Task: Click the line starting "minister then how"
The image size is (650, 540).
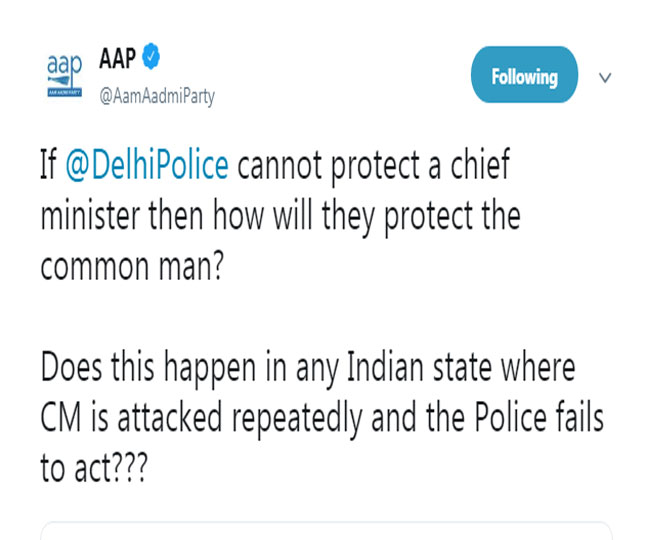Action: (x=280, y=217)
